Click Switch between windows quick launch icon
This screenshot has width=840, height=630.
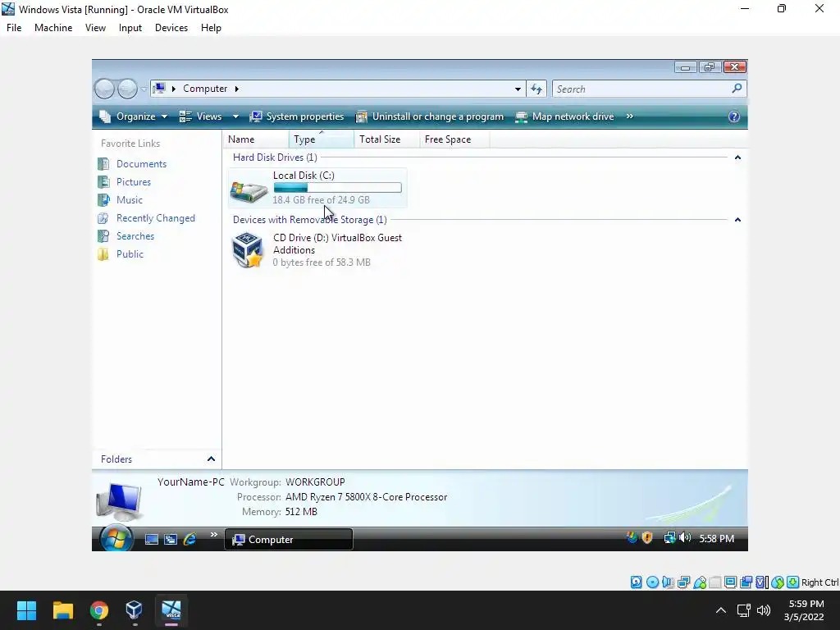click(x=171, y=540)
